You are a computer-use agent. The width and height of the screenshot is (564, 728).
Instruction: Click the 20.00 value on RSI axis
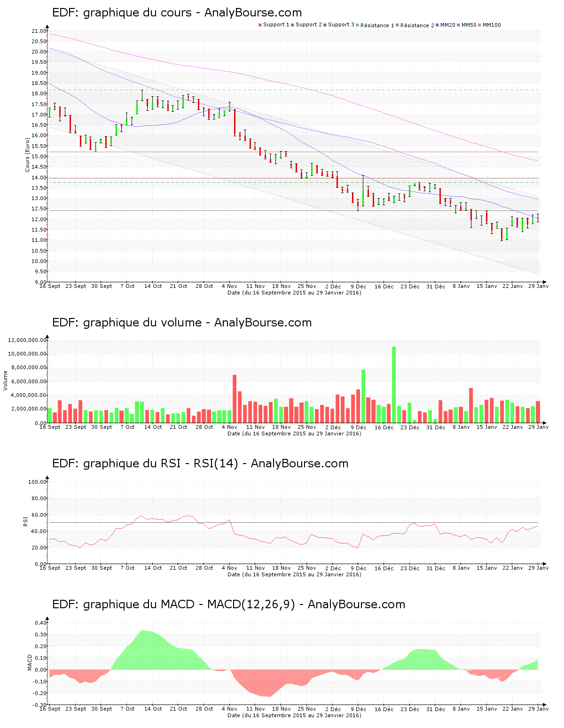39,548
